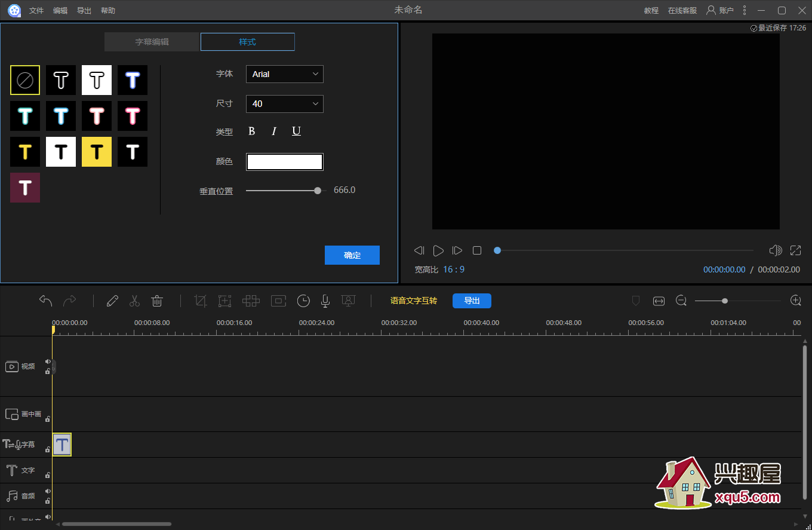This screenshot has height=530, width=812.
Task: Select the no-style subtitle preset
Action: point(25,80)
